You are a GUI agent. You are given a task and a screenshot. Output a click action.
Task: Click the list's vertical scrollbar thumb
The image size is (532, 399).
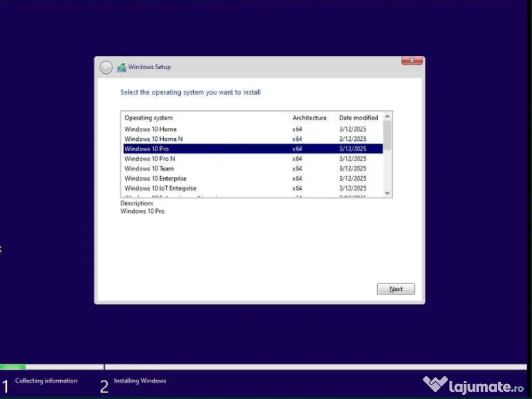[x=387, y=134]
